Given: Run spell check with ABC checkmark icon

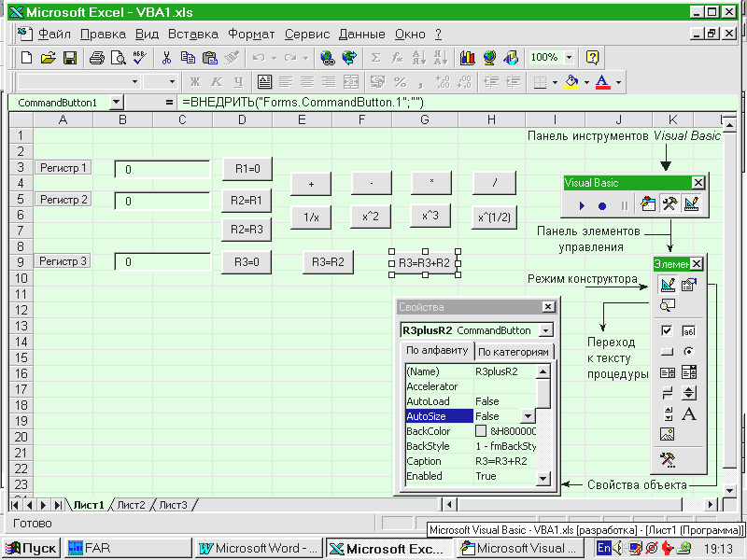Looking at the screenshot, I should point(139,58).
